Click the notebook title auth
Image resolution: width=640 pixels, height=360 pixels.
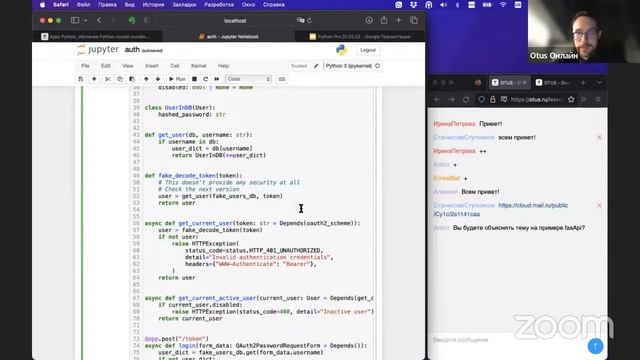(x=132, y=49)
